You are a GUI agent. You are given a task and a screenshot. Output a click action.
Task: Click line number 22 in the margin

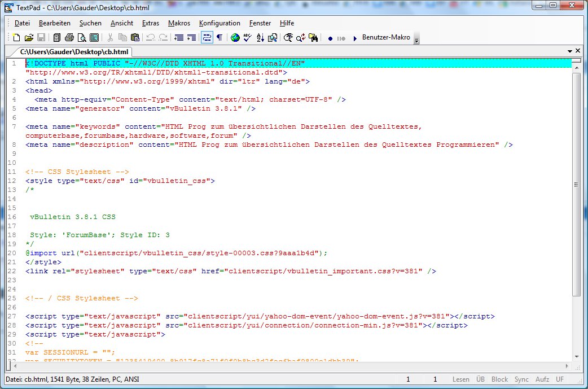(x=12, y=271)
